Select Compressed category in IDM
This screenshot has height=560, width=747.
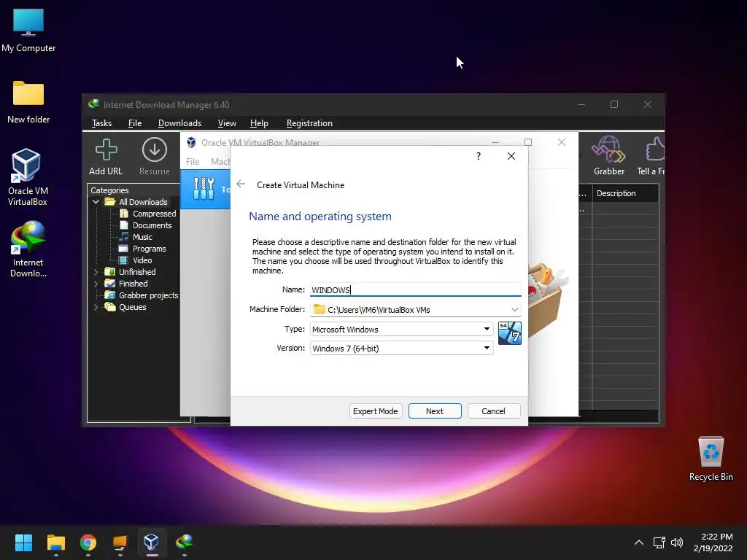click(154, 214)
